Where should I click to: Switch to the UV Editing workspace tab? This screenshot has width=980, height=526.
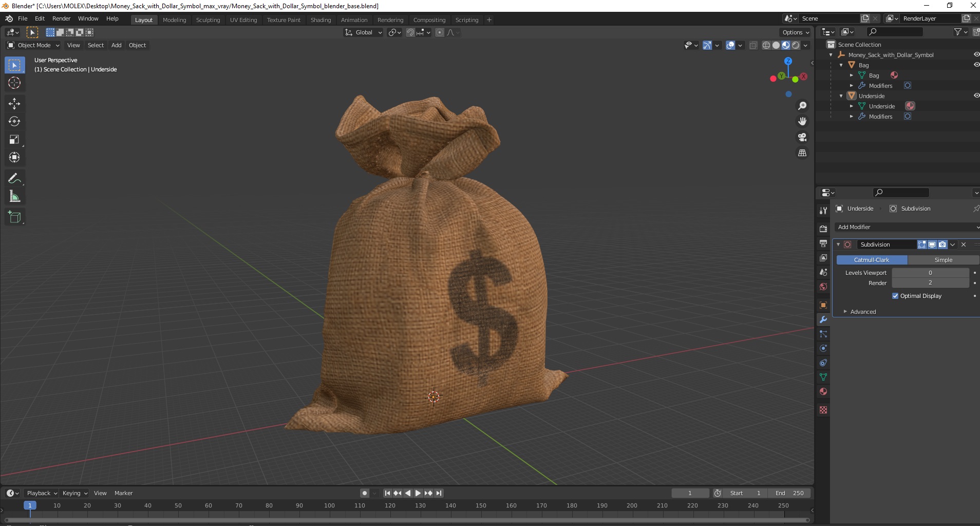click(x=243, y=20)
